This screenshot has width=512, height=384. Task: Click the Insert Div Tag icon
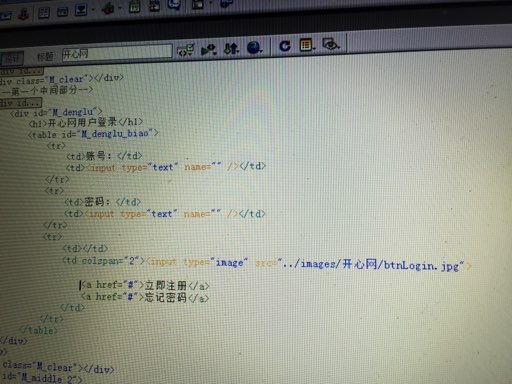[63, 12]
